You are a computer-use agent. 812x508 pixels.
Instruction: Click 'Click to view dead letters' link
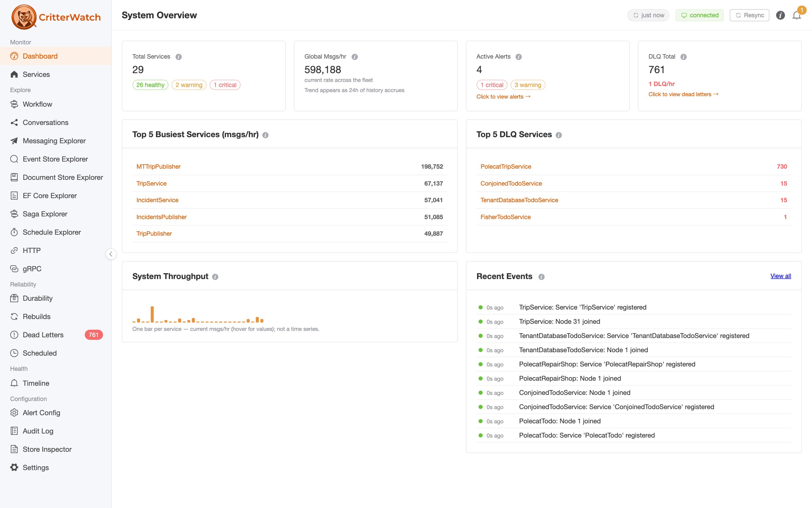click(683, 94)
